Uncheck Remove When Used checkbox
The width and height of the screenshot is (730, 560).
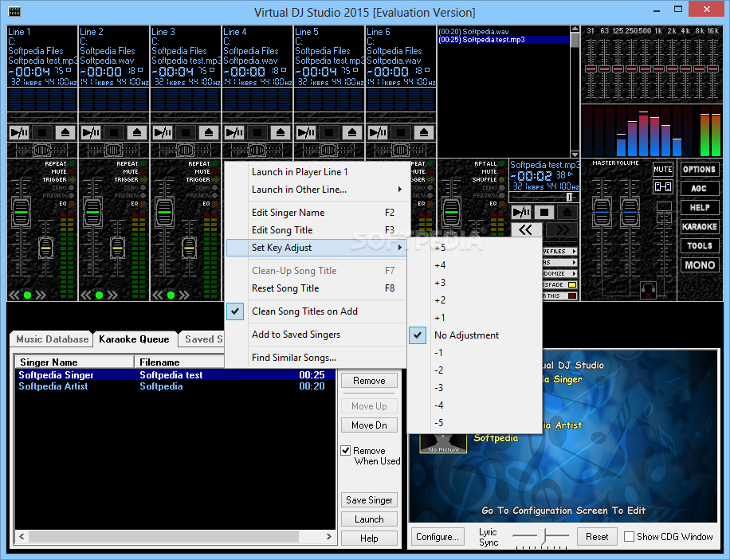[x=346, y=451]
